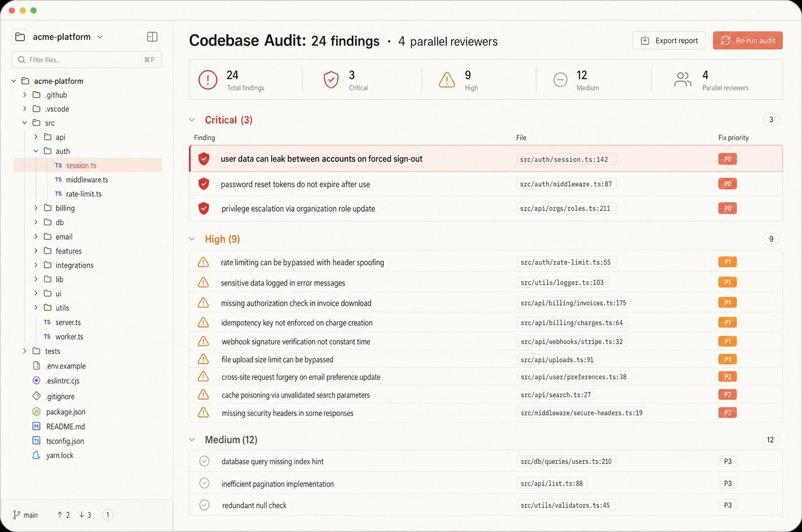The image size is (802, 532).
Task: Click Re-run audit button
Action: 748,41
